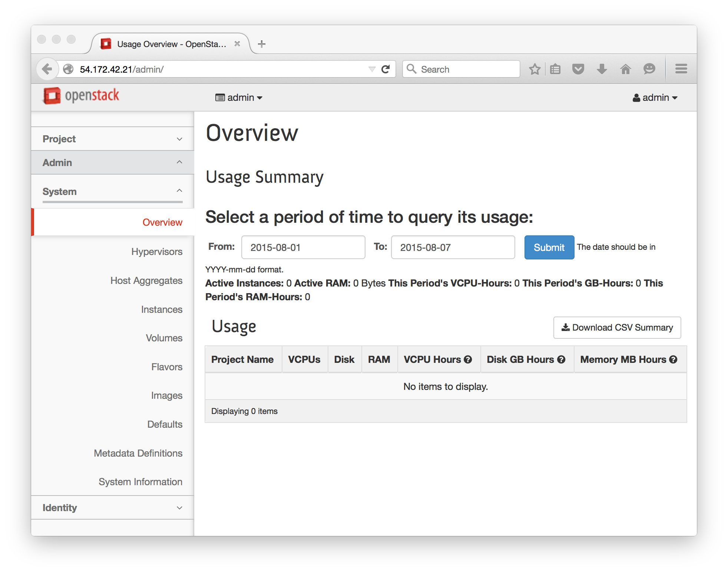Collapse the Admin sidebar section

[x=112, y=163]
